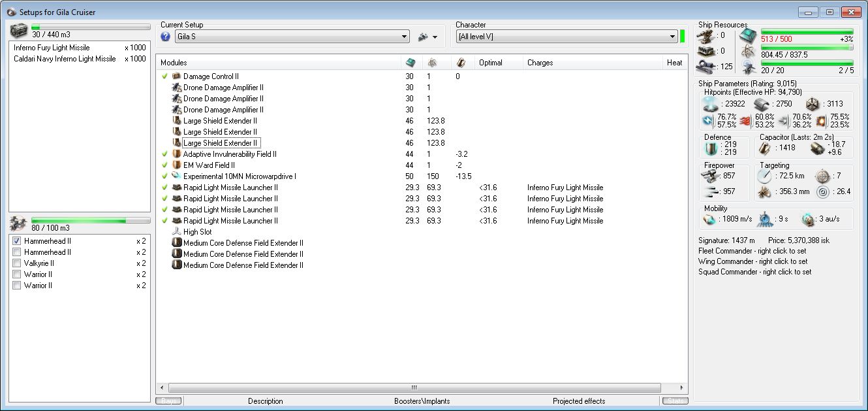Click the drone bay capacity progress bar
This screenshot has height=411, width=868.
[91, 221]
